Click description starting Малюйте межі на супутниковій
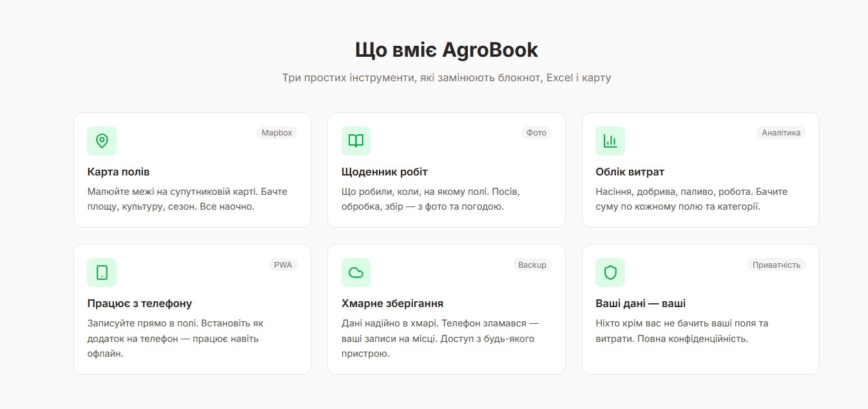This screenshot has height=409, width=868. pyautogui.click(x=188, y=199)
